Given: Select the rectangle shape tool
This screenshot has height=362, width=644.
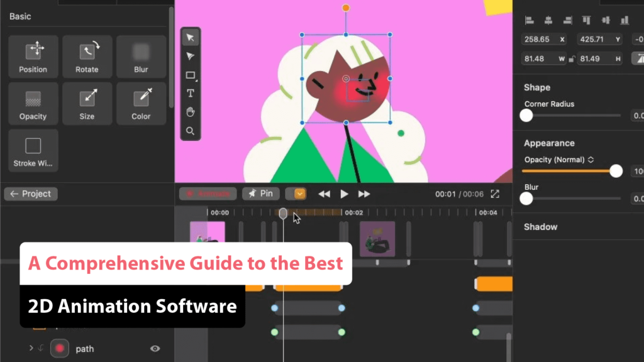Looking at the screenshot, I should pyautogui.click(x=190, y=75).
